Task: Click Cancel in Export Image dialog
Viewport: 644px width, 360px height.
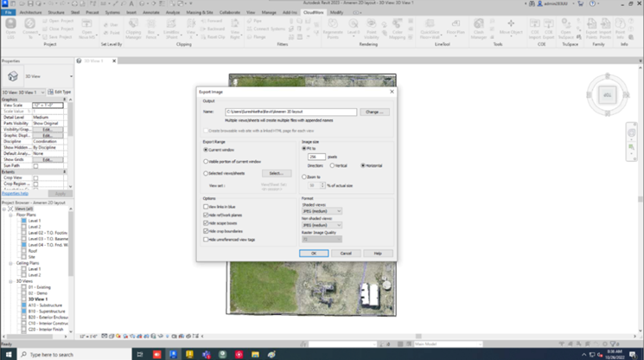Action: click(x=346, y=254)
